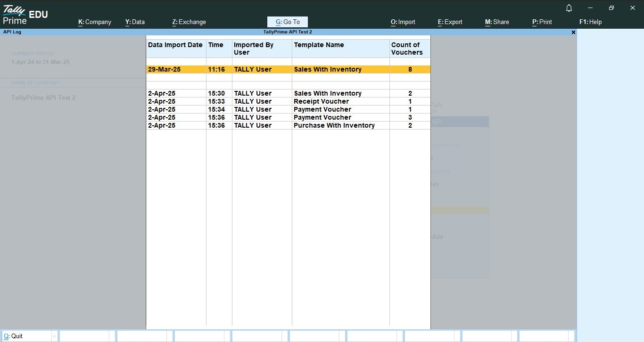The height and width of the screenshot is (342, 644).
Task: Close the API Log panel with X
Action: (x=573, y=32)
